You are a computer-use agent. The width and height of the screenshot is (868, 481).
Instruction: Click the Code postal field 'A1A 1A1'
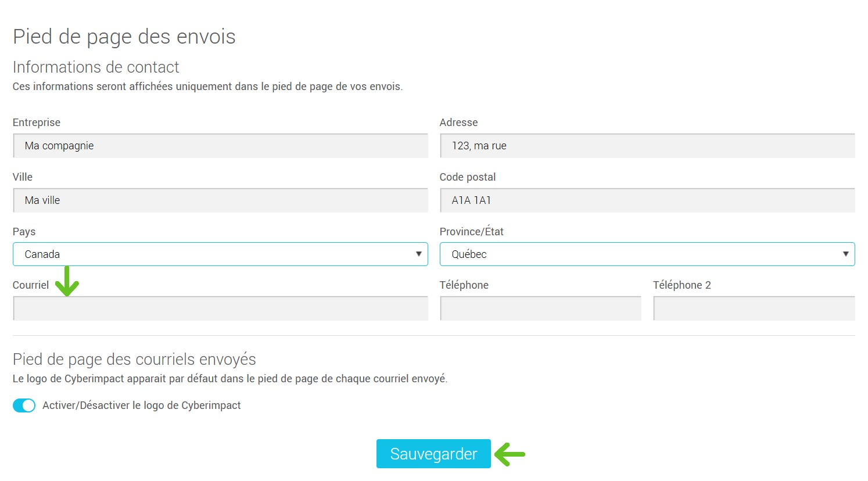(647, 200)
